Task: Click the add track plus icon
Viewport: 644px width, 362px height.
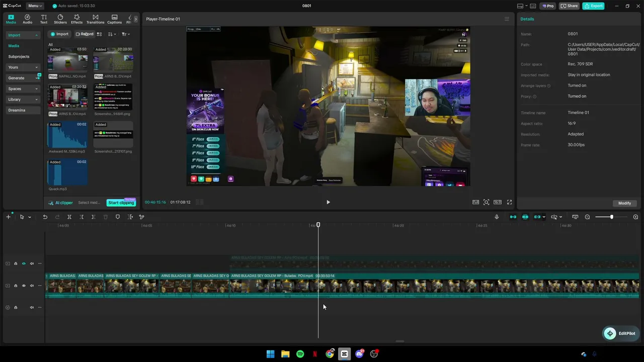Action: [8, 217]
